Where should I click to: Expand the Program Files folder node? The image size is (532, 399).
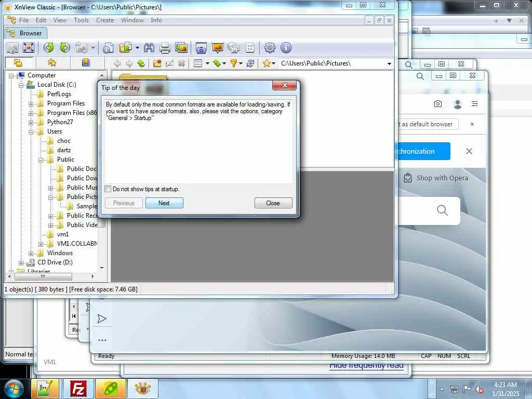coord(31,104)
